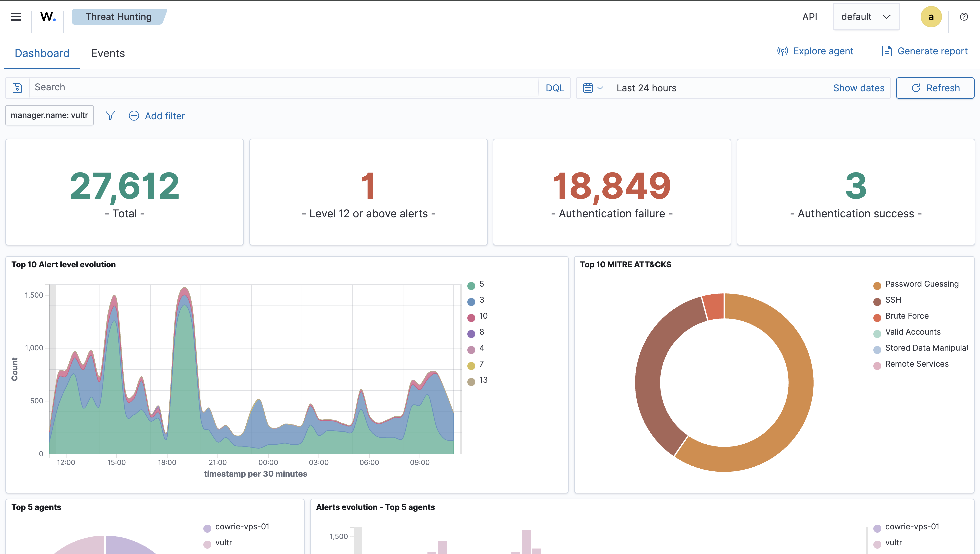Select the Dashboard tab
The height and width of the screenshot is (554, 980).
point(42,53)
